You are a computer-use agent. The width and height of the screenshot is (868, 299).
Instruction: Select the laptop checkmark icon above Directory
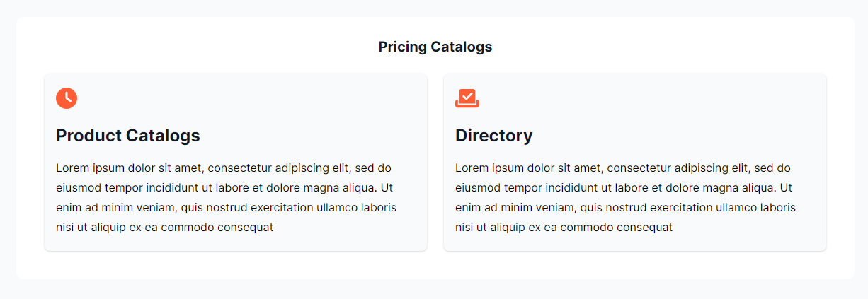467,98
